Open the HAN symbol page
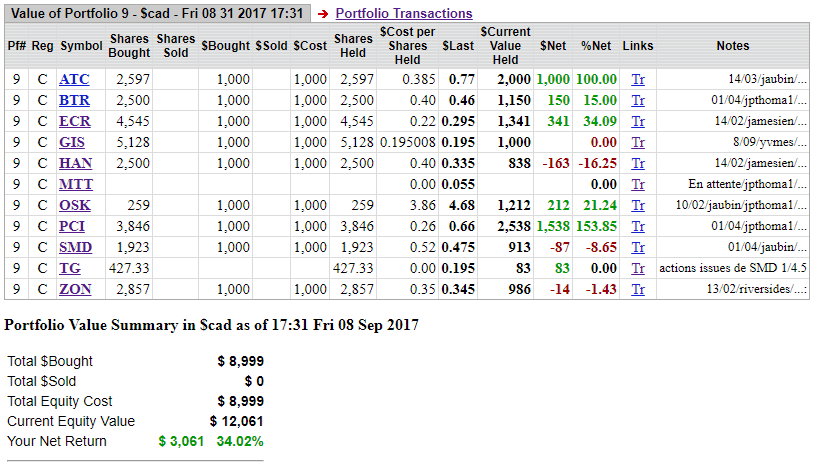819x466 pixels. click(x=76, y=163)
